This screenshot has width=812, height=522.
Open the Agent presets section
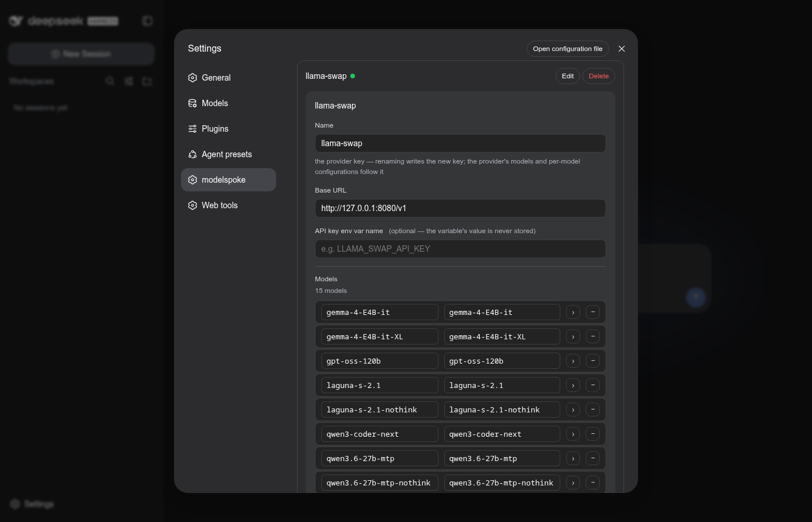[229, 154]
